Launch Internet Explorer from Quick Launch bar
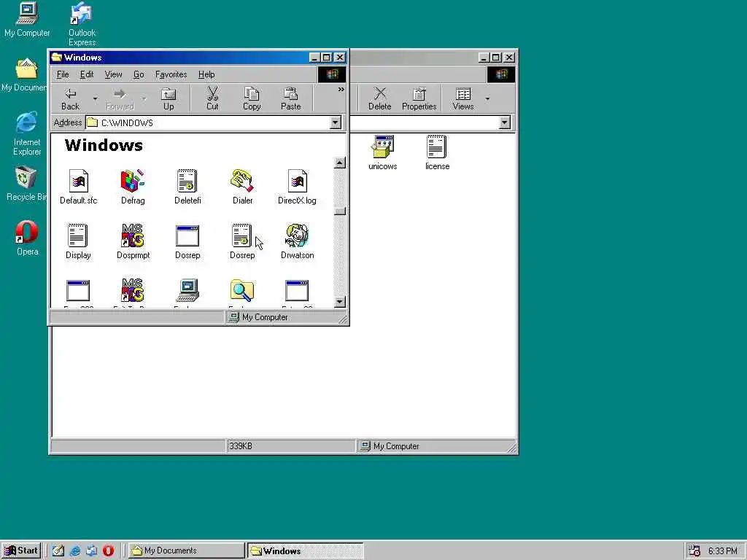The height and width of the screenshot is (560, 747). pyautogui.click(x=75, y=551)
